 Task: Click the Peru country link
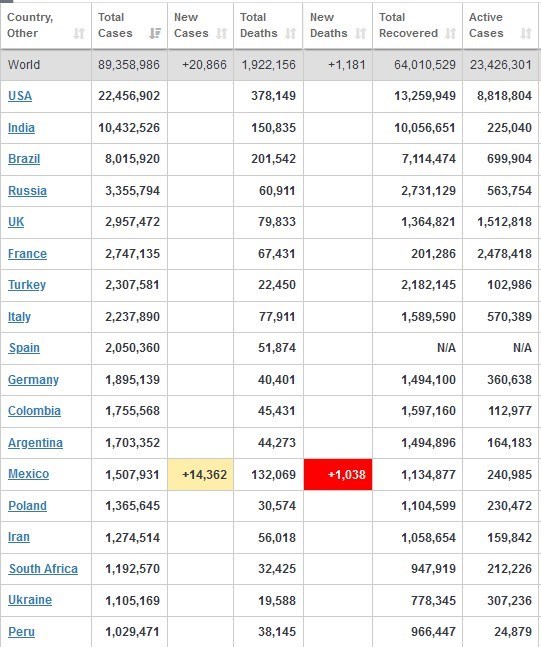click(x=21, y=632)
